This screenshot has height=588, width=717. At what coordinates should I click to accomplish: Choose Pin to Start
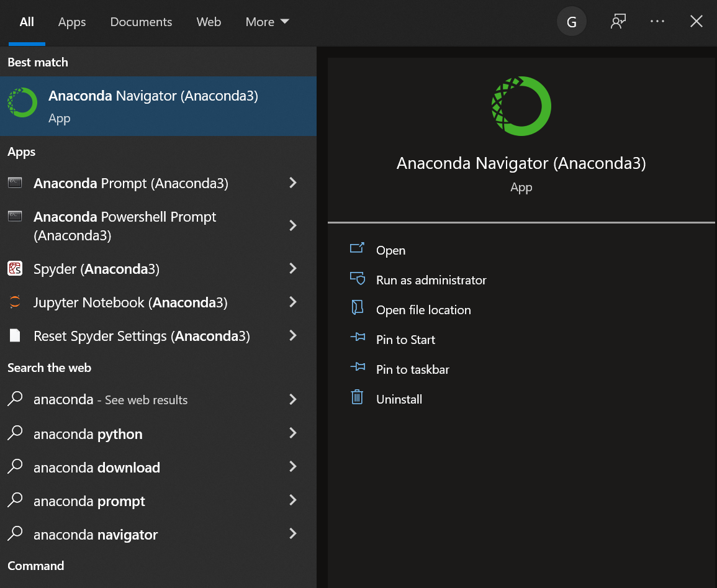point(405,340)
